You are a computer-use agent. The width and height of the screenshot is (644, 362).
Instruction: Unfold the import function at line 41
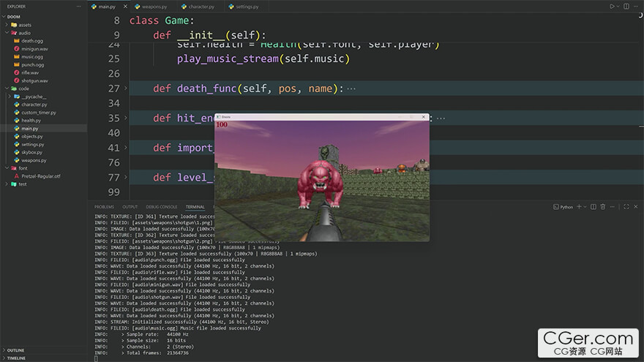tap(126, 147)
